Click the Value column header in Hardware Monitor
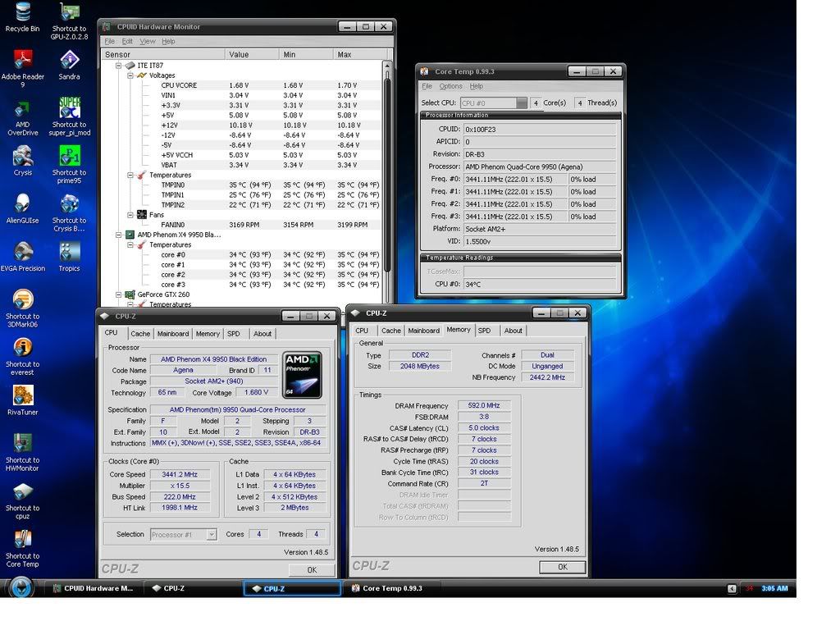 click(x=253, y=55)
